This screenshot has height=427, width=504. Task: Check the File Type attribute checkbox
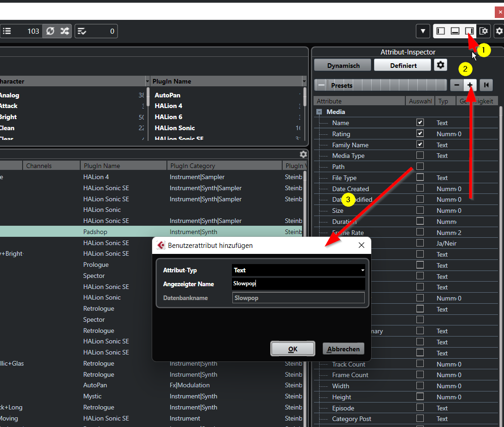(420, 177)
